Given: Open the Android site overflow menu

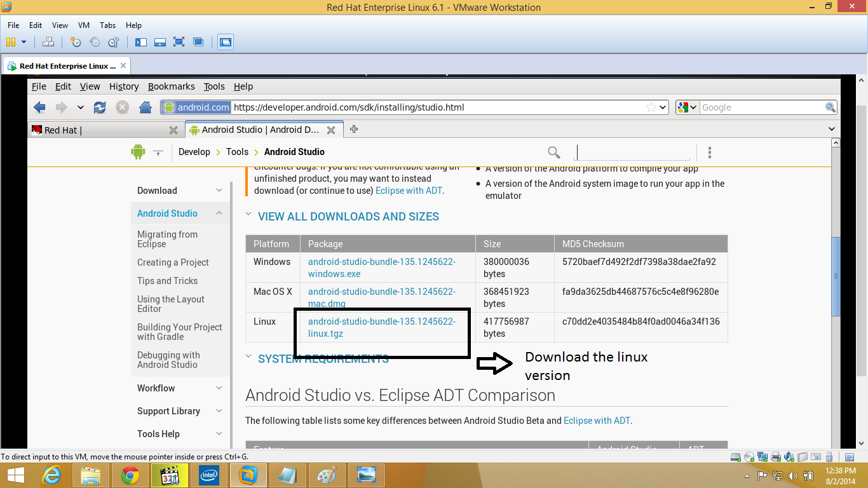Looking at the screenshot, I should click(710, 152).
